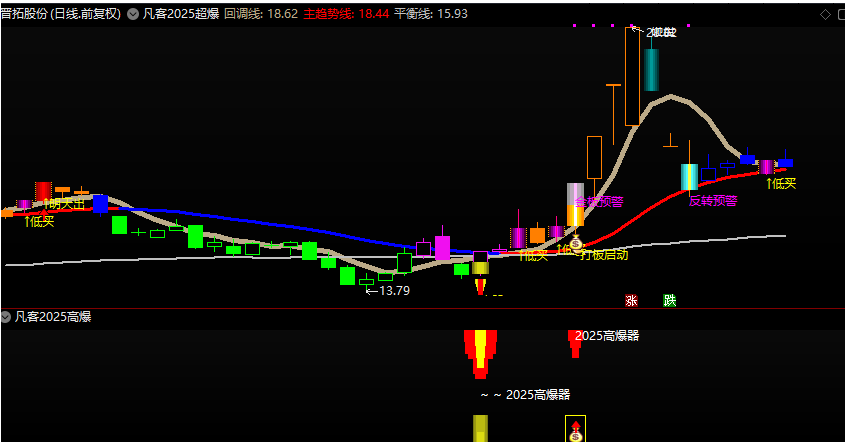Screen dimensions: 845x442
Task: Click the green 跌 badge
Action: click(x=669, y=301)
